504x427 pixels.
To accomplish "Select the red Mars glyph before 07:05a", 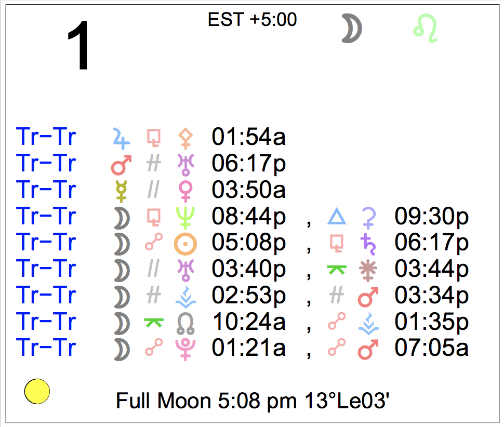I will pos(368,349).
